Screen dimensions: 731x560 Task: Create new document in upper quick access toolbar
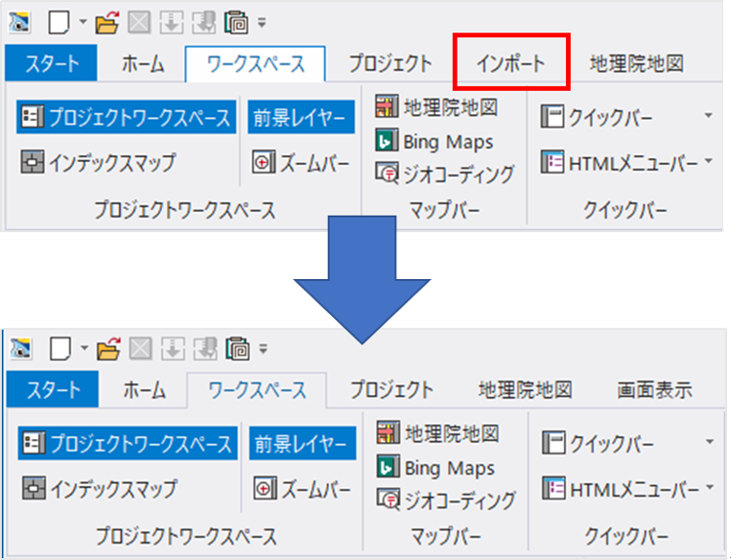59,21
